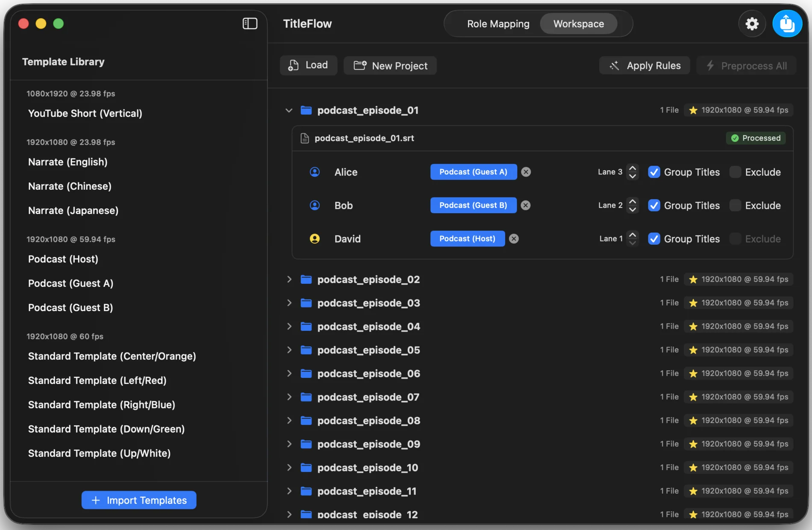Screen dimensions: 812x530
Task: Click star icon for podcast_episode_03
Action: point(693,303)
